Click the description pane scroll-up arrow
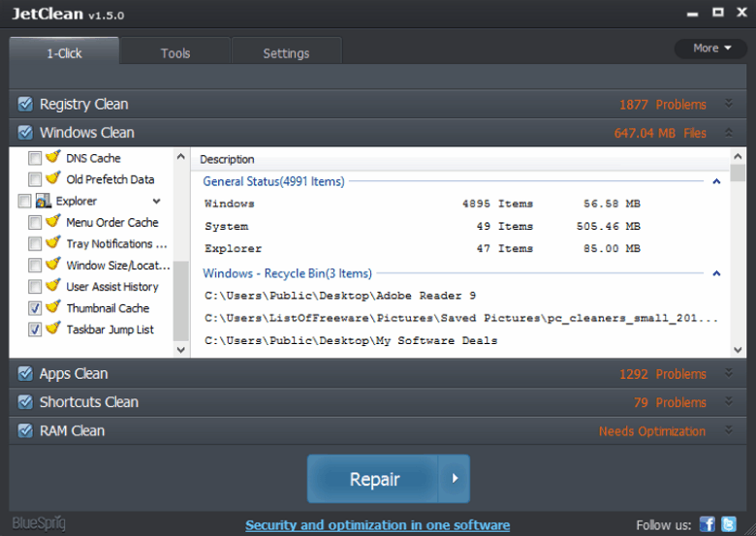The width and height of the screenshot is (756, 536). coord(738,156)
